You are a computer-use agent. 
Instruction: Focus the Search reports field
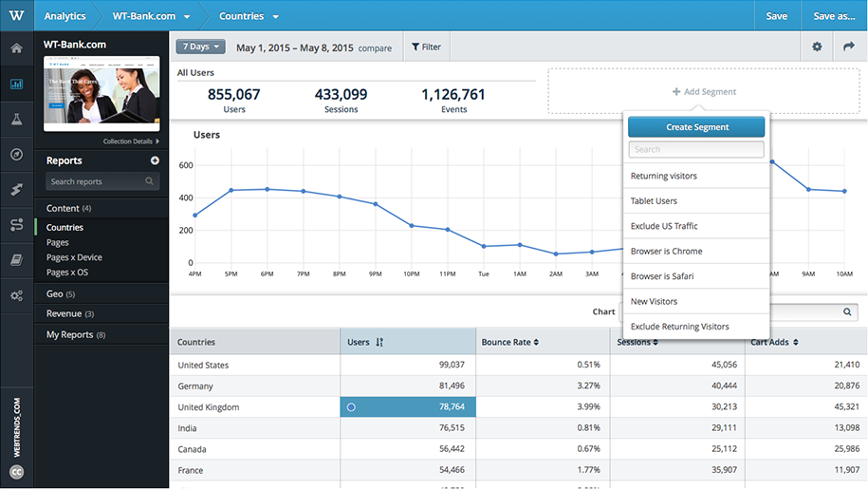(x=102, y=181)
